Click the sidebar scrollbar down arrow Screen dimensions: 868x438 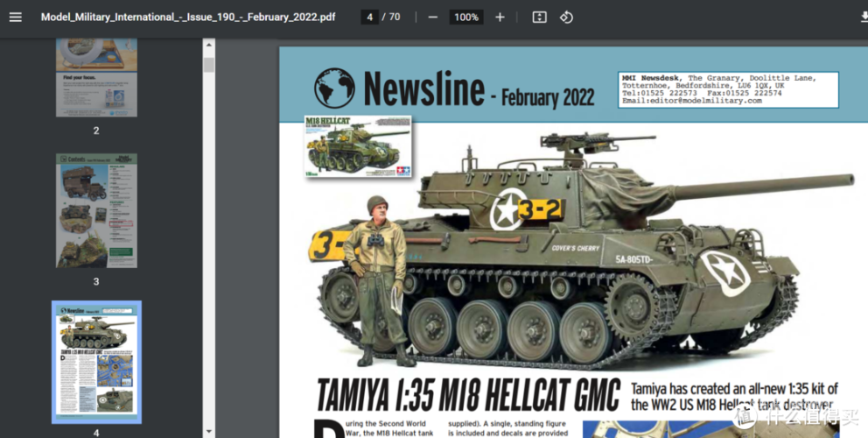(x=208, y=431)
